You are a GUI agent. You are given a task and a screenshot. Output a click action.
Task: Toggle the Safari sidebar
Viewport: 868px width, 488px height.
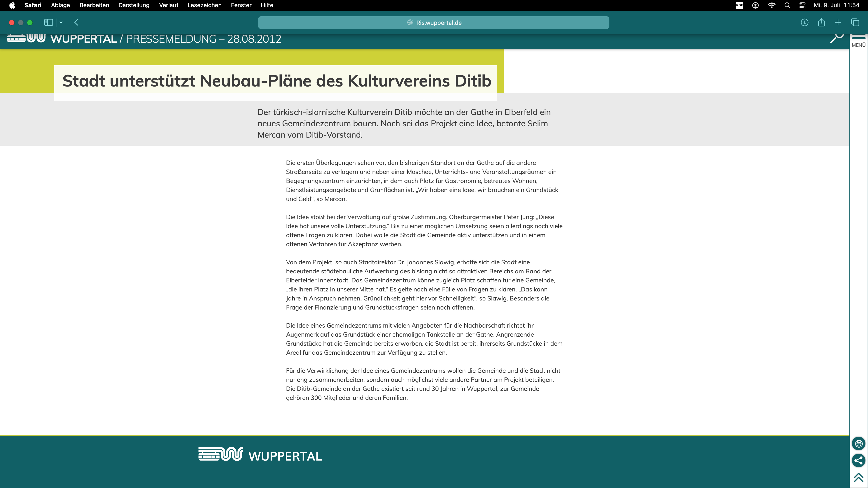49,22
